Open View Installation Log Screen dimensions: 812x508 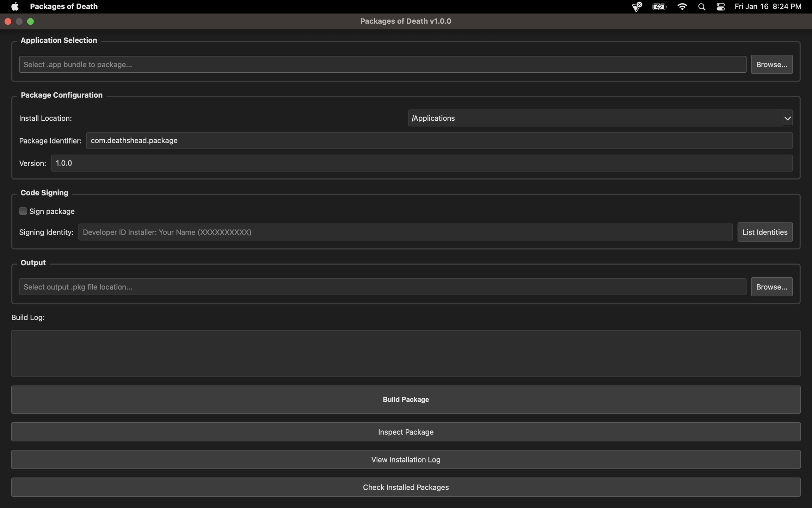tap(406, 459)
